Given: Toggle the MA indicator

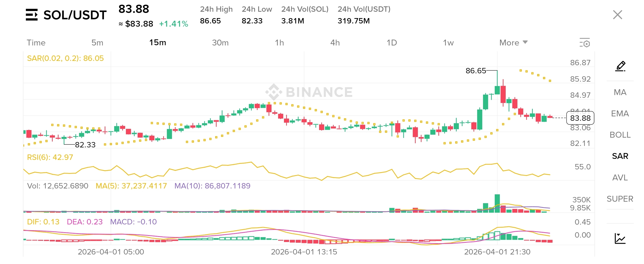Looking at the screenshot, I should tap(620, 92).
